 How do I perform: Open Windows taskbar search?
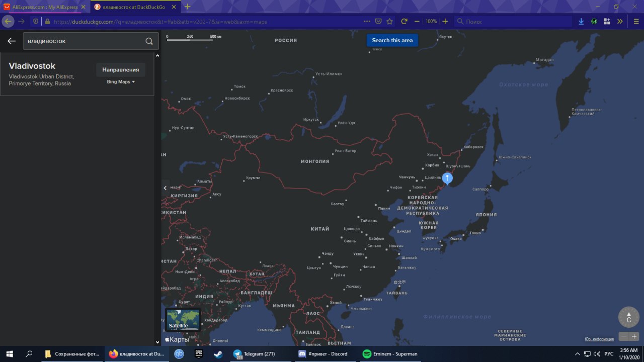coord(29,354)
